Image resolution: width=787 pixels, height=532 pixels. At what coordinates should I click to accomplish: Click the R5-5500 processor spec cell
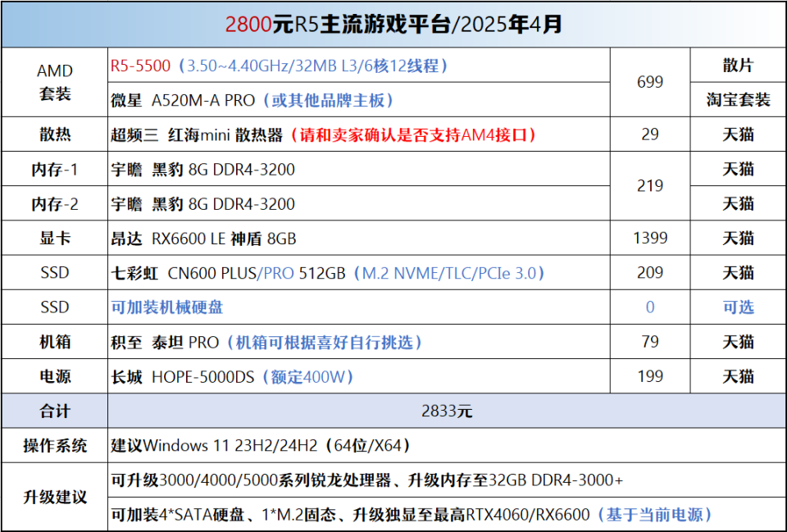[359, 66]
